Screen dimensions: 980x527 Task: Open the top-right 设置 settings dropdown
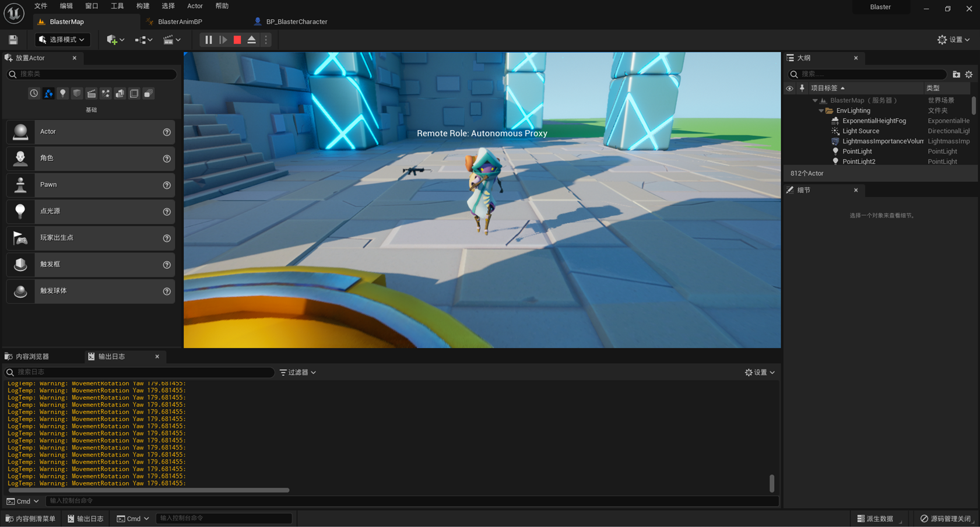954,40
